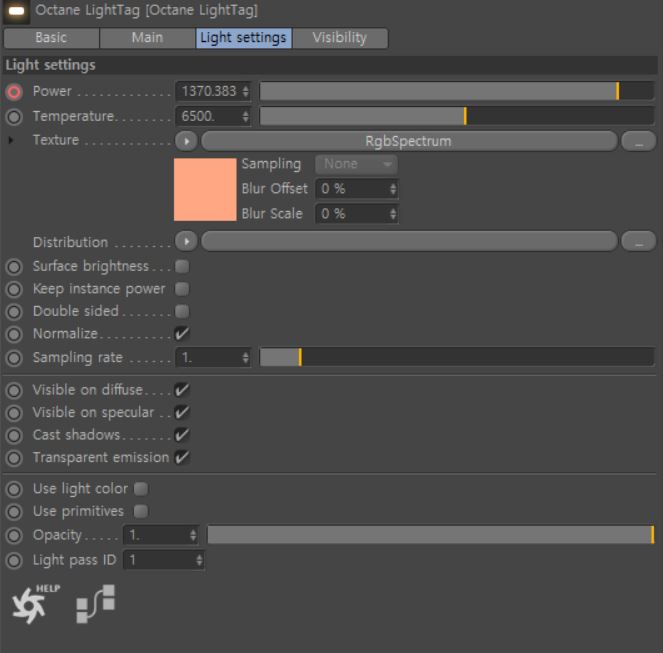Toggle Visible on specular checkbox
The width and height of the screenshot is (663, 653).
[182, 412]
